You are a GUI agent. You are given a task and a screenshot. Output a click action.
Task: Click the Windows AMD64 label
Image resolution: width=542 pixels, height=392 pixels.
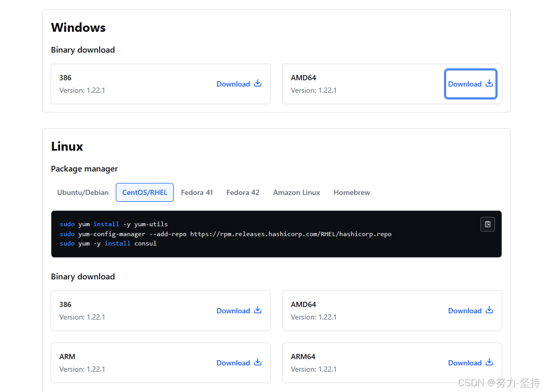(303, 78)
